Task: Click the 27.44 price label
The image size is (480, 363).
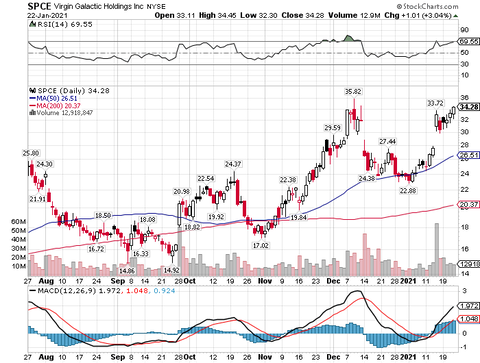Action: tap(388, 142)
